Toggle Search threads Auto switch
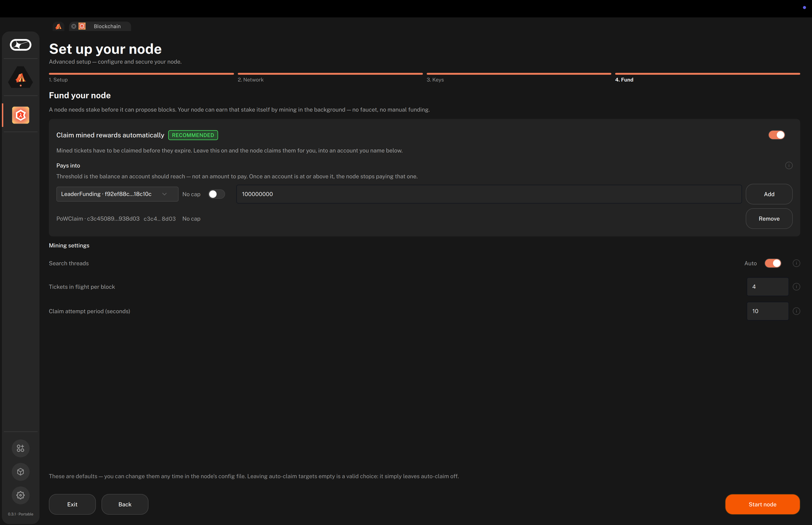The height and width of the screenshot is (525, 812). (773, 263)
